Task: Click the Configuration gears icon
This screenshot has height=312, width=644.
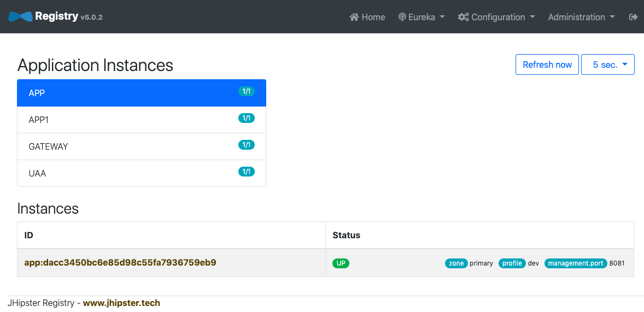Action: pos(464,17)
